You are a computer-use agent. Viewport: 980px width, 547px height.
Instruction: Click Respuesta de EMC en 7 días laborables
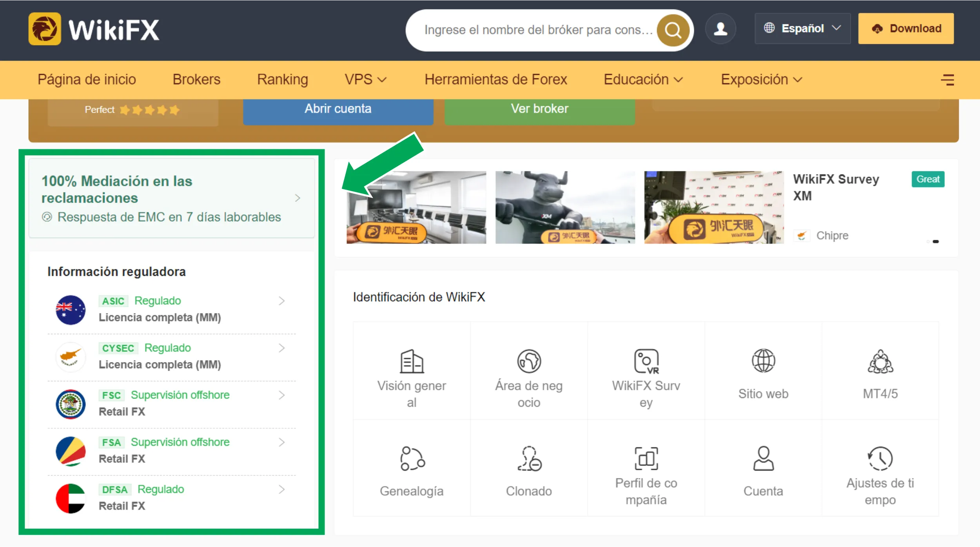coord(169,217)
